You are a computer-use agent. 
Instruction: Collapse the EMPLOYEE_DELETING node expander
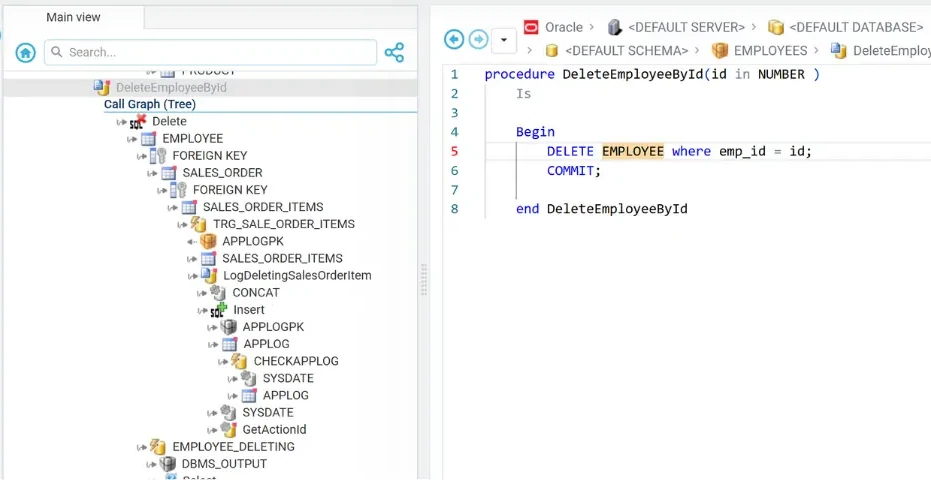(x=141, y=447)
